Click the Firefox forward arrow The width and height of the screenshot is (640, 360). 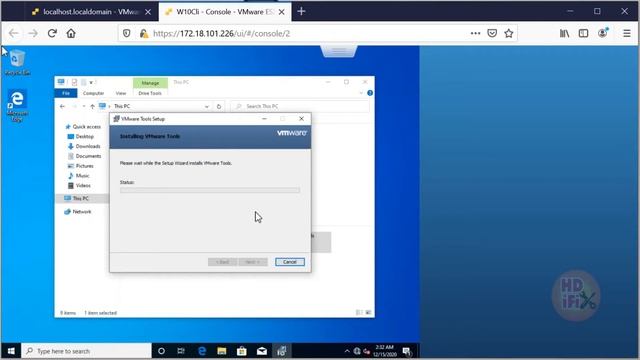[x=33, y=33]
